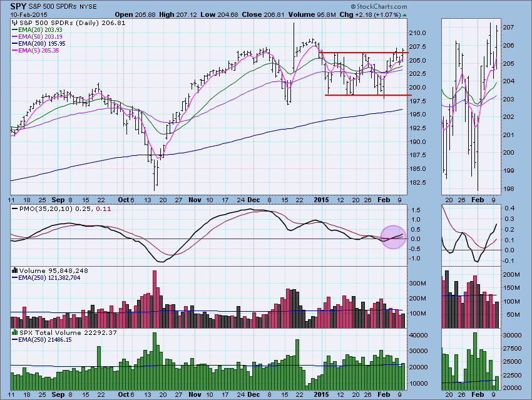Click the Oct label on the price chart axis

[123, 200]
